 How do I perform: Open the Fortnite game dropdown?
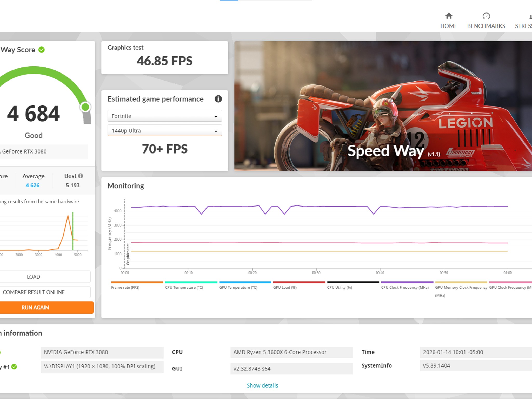165,116
